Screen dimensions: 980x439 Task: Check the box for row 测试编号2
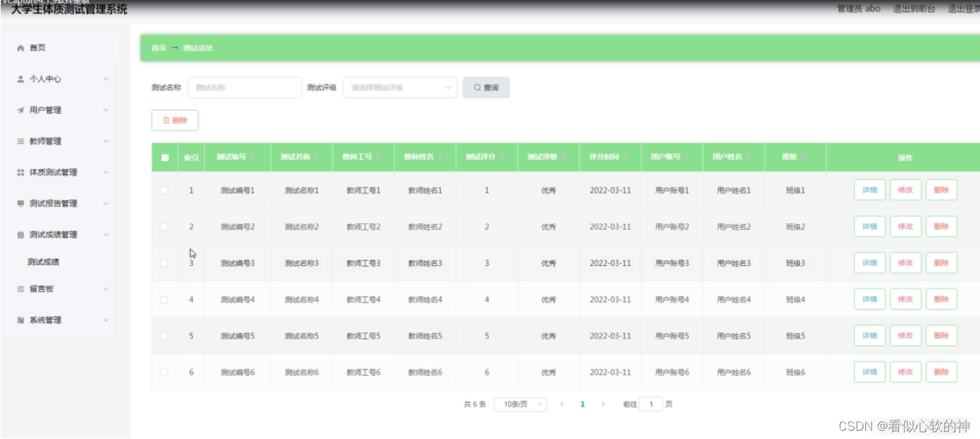click(x=164, y=227)
